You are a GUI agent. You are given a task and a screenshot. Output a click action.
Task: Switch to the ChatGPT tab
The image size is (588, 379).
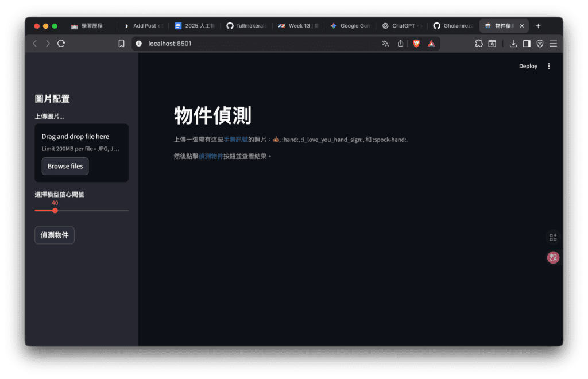pos(402,26)
